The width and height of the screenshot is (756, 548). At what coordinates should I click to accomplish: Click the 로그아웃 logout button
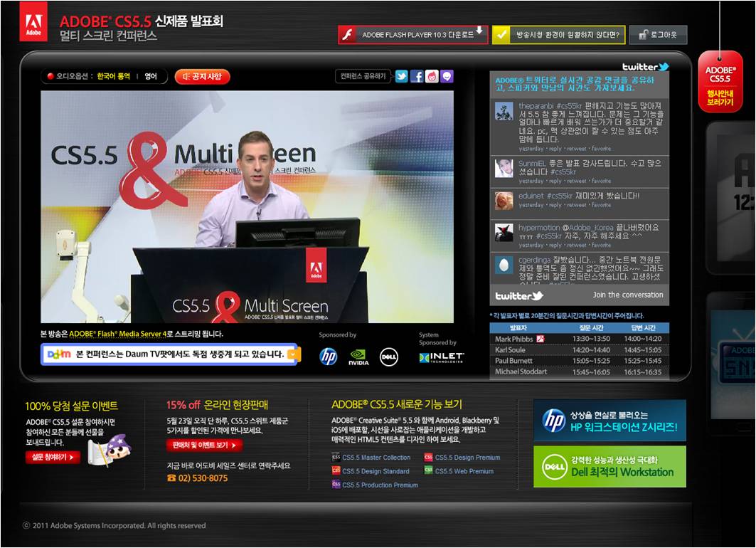pos(658,35)
